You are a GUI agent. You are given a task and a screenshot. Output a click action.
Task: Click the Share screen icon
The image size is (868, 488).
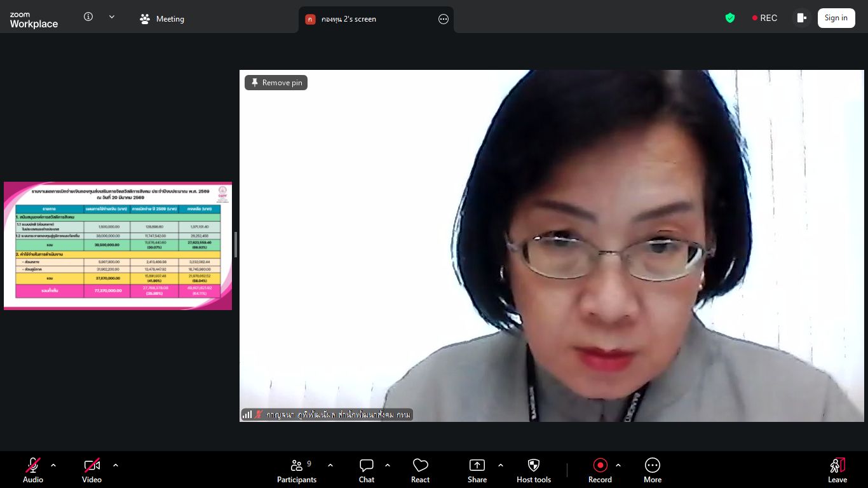point(477,471)
